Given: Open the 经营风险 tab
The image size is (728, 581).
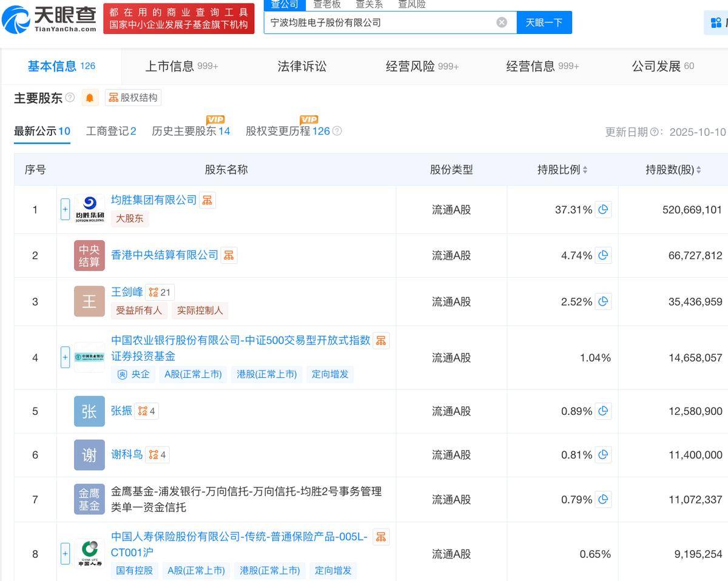Looking at the screenshot, I should 422,66.
